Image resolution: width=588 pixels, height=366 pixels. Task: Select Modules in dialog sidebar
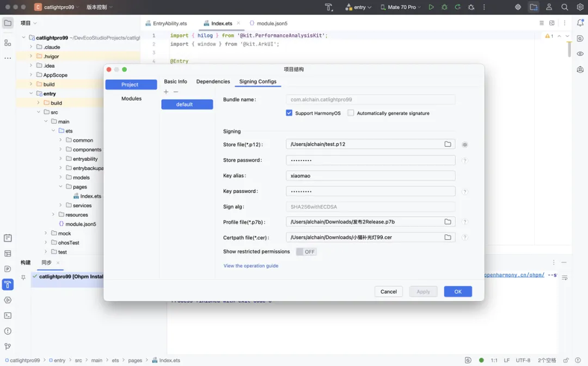click(x=131, y=98)
